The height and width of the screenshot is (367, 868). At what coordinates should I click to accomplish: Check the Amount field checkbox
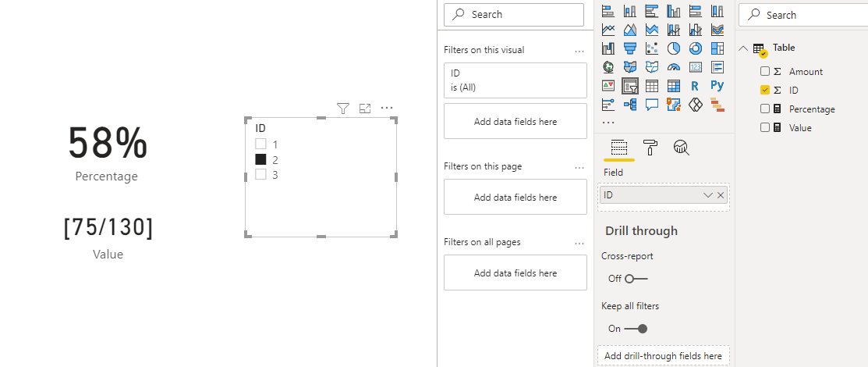[x=765, y=71]
